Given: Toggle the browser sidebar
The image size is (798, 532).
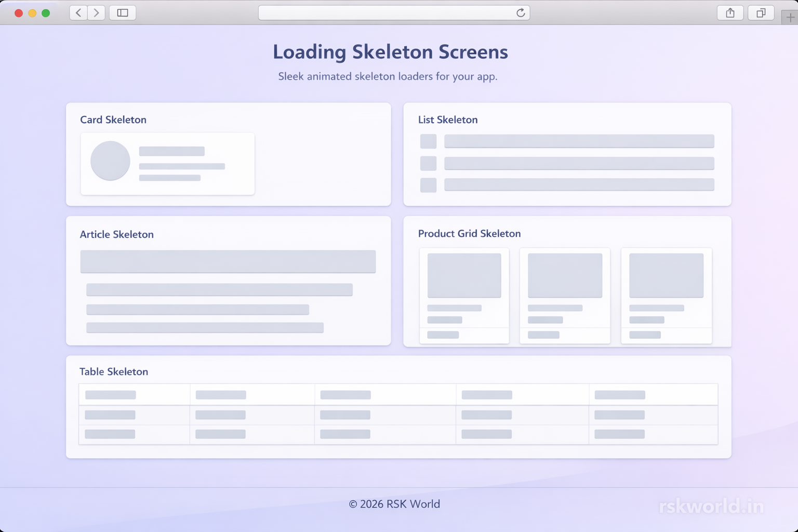Looking at the screenshot, I should tap(123, 12).
